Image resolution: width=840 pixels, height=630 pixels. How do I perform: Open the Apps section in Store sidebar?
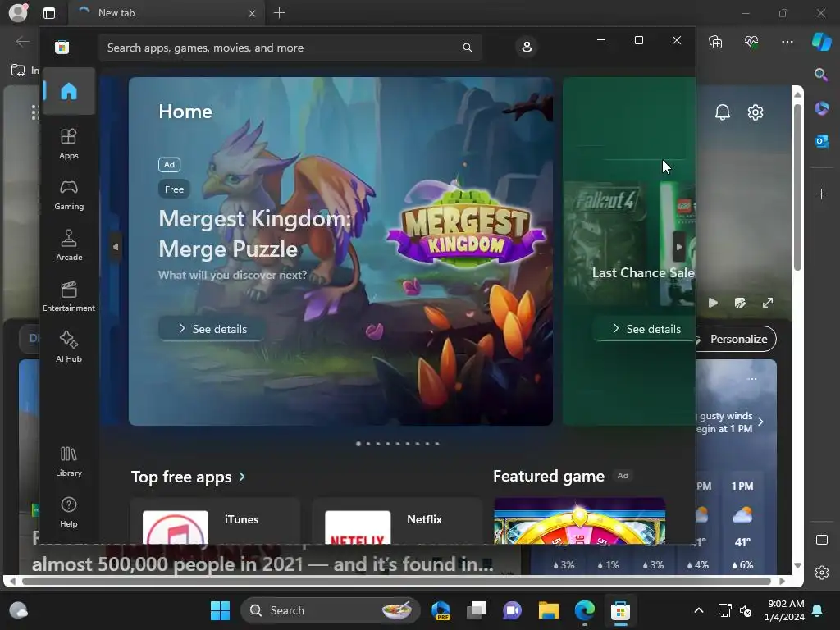tap(69, 144)
